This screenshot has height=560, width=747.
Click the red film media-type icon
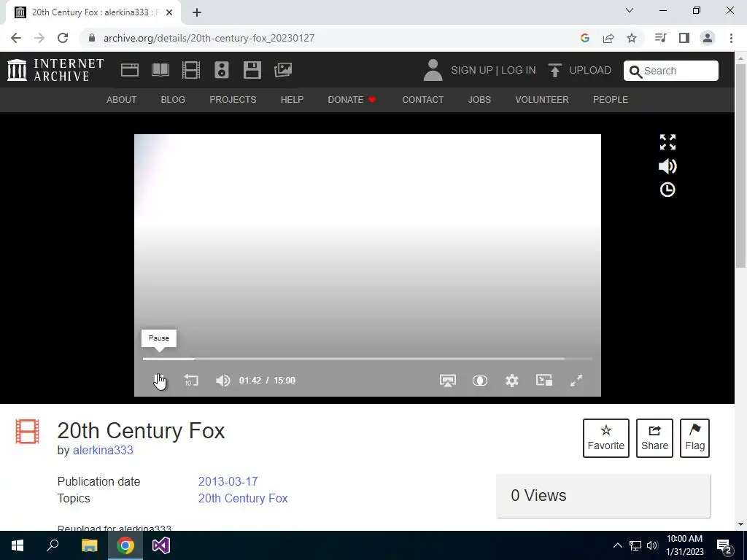click(27, 431)
